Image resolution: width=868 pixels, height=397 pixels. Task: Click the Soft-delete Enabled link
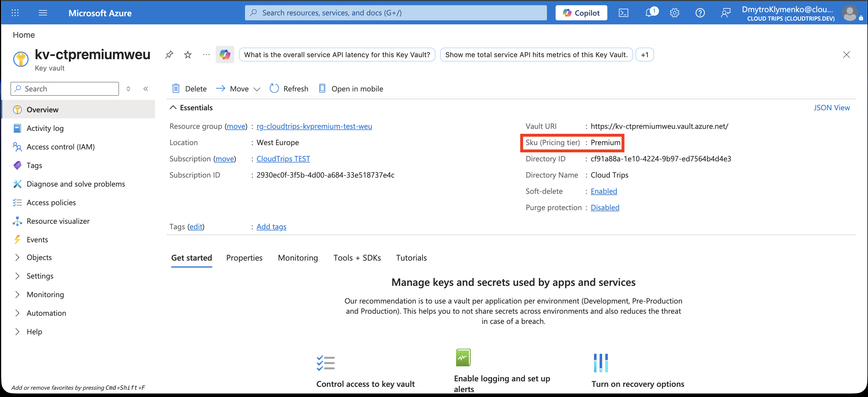click(x=604, y=191)
